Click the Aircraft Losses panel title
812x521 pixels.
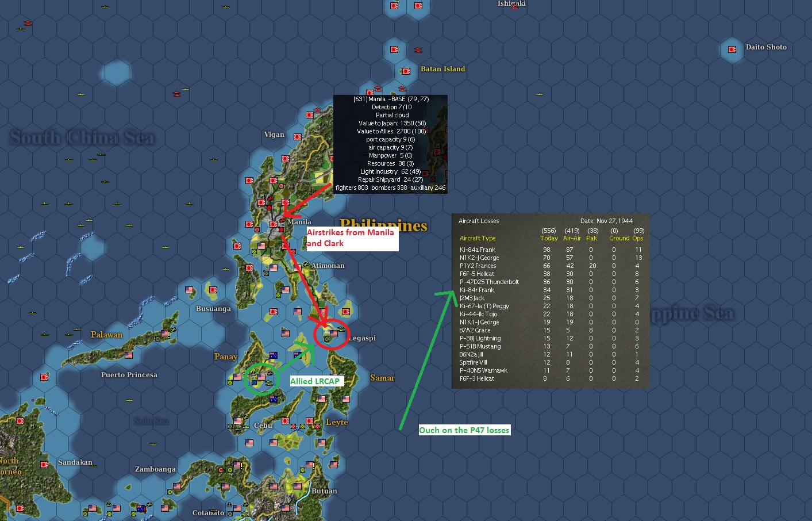point(479,221)
